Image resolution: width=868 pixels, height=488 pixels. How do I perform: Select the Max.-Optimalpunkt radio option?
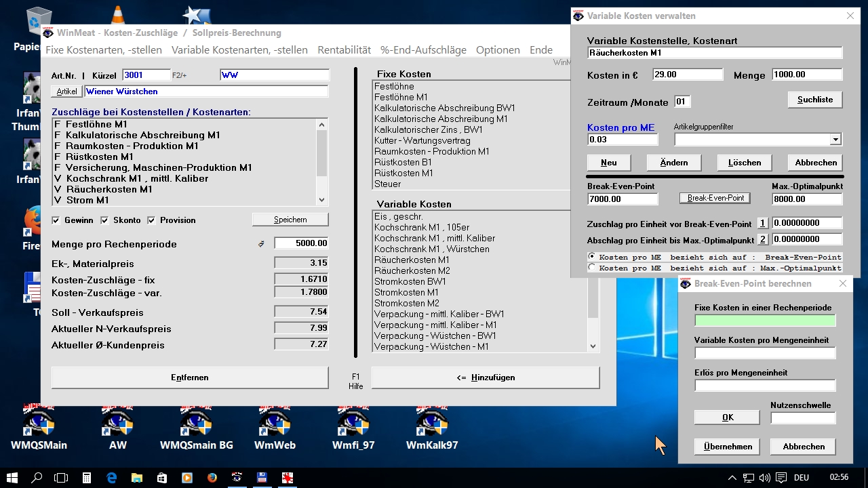[x=592, y=268]
